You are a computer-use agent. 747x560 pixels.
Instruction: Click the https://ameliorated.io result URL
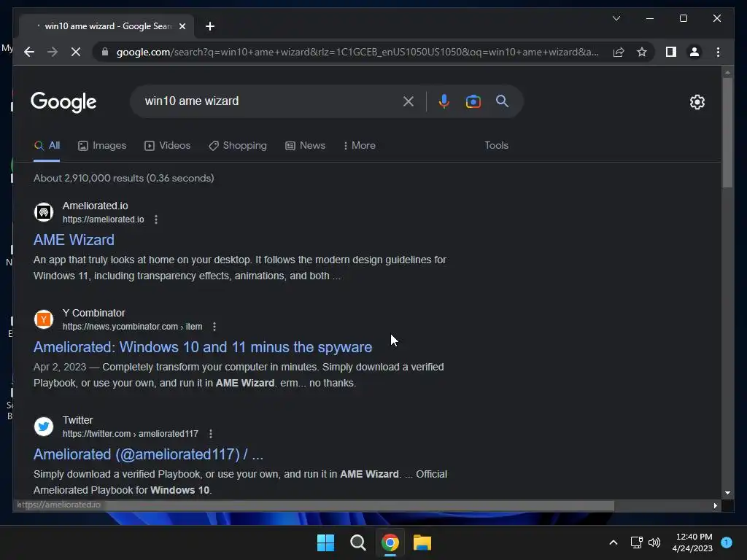[x=104, y=219]
